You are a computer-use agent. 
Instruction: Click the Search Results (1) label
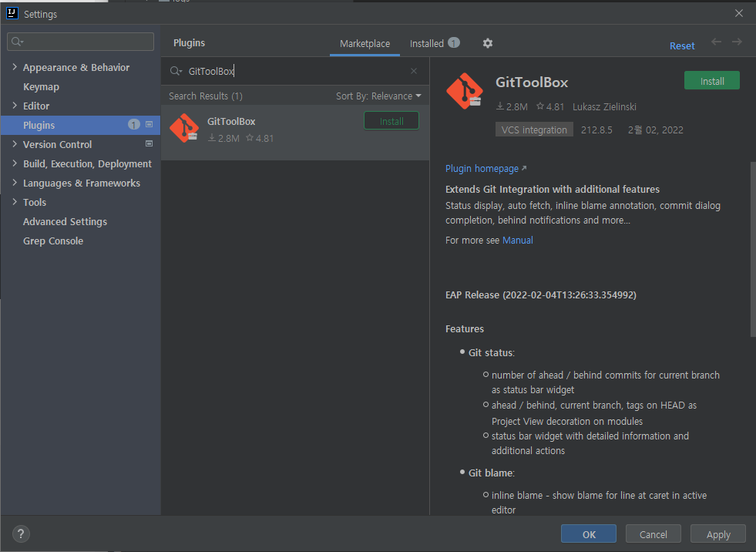(x=206, y=96)
